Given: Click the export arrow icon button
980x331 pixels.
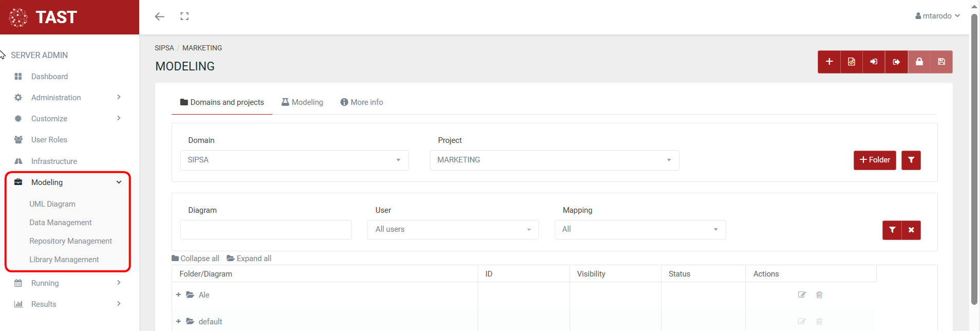Looking at the screenshot, I should [896, 62].
